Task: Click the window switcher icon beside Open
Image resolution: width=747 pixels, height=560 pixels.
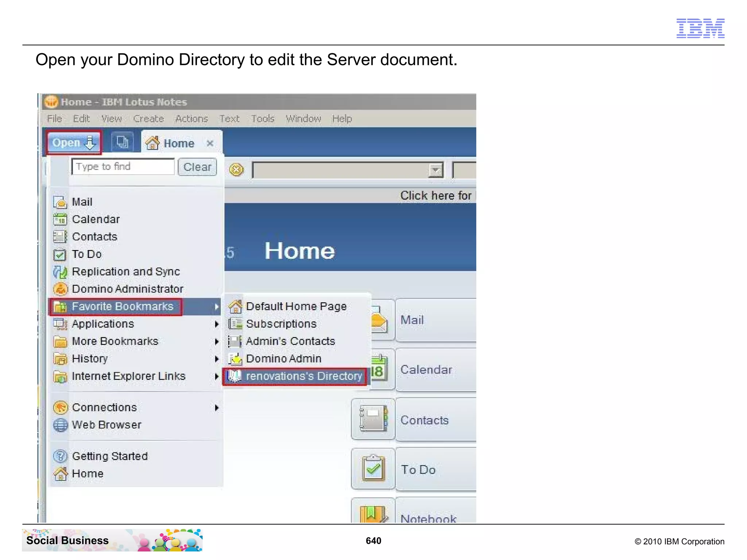Action: [122, 142]
